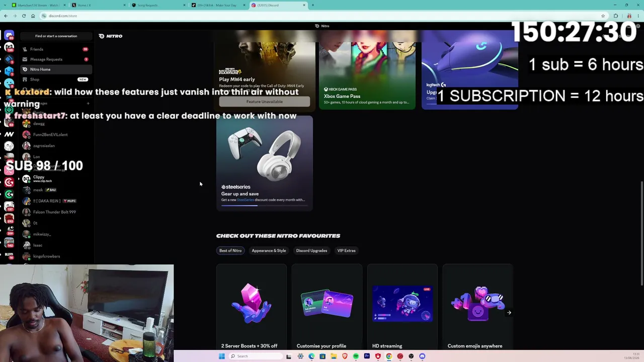Open the 2 Server Boosts + 30% off card
644x362 pixels.
252,308
